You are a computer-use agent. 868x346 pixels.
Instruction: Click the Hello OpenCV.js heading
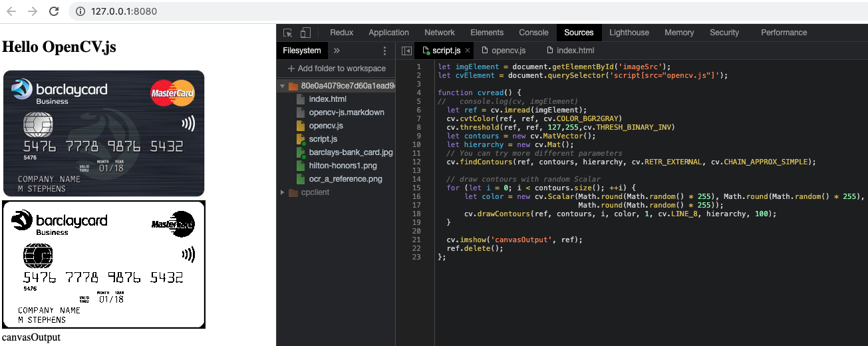click(x=60, y=47)
